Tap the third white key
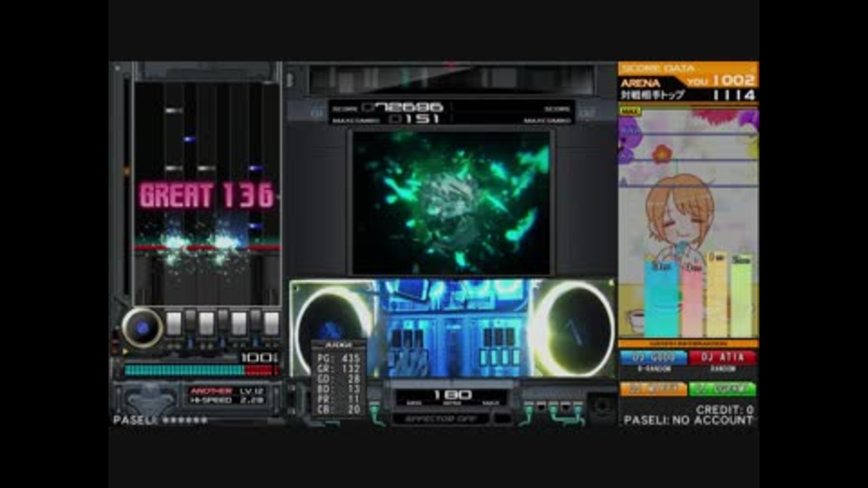 point(239,324)
